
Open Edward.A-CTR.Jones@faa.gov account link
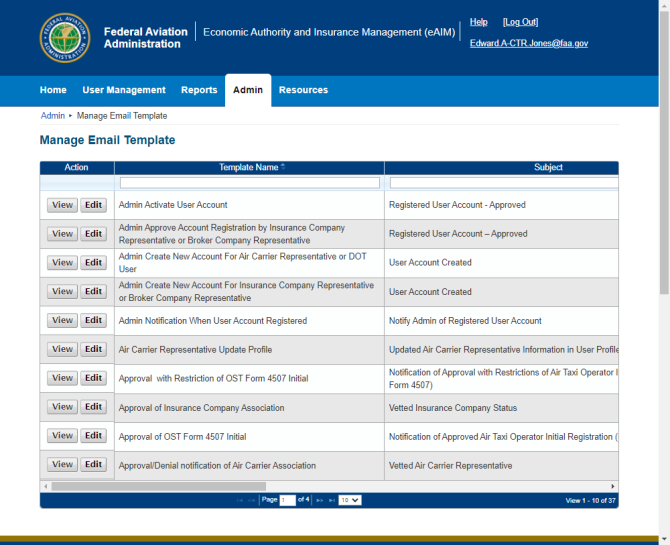point(529,43)
